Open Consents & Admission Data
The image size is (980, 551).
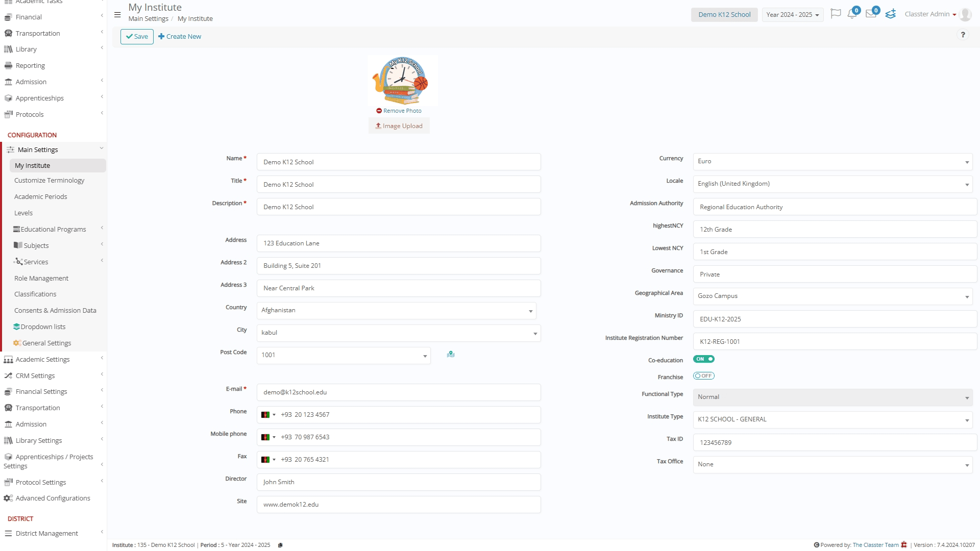(55, 311)
